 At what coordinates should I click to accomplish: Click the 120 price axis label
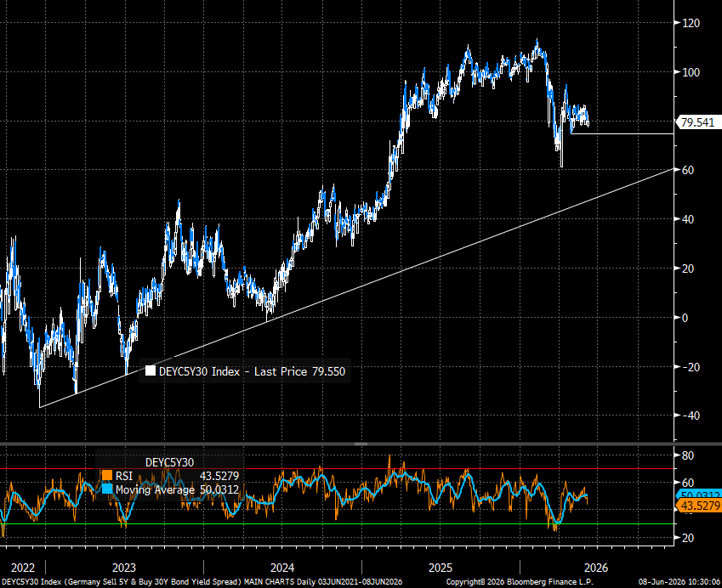coord(691,23)
